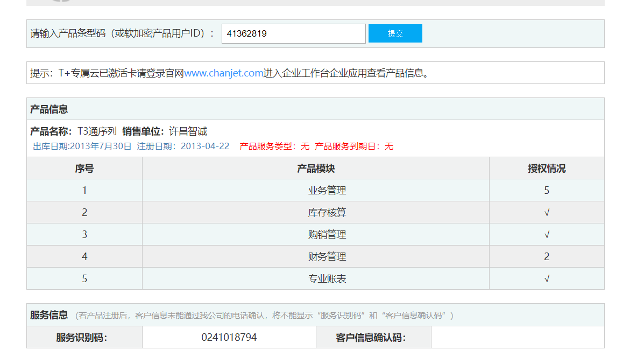The width and height of the screenshot is (644, 364).
Task: Select the 库存核算 module cell
Action: [316, 212]
